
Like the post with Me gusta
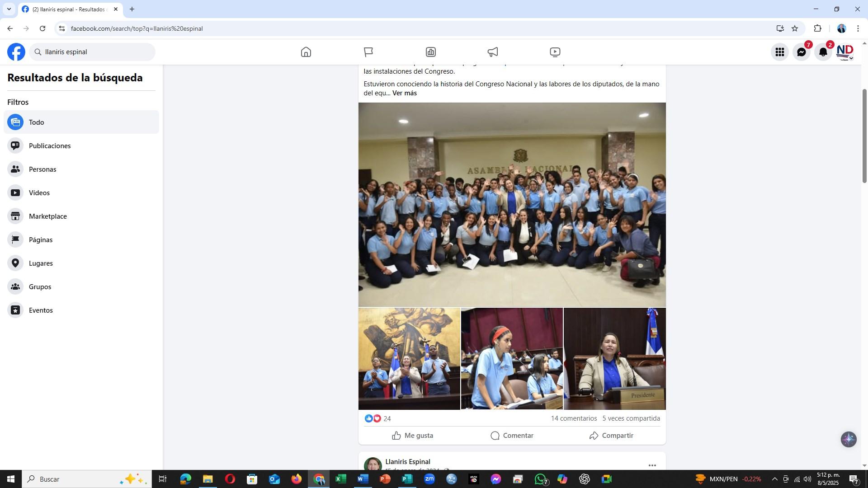tap(412, 436)
